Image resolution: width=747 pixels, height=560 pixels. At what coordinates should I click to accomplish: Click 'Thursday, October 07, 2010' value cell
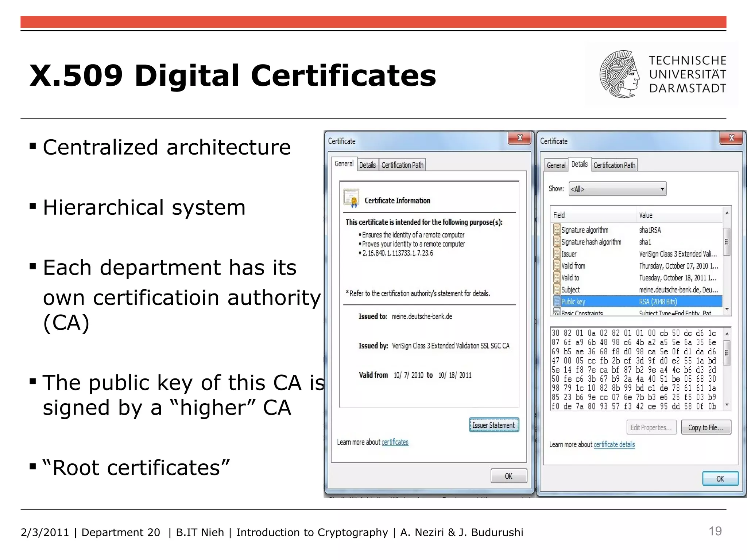(x=678, y=266)
